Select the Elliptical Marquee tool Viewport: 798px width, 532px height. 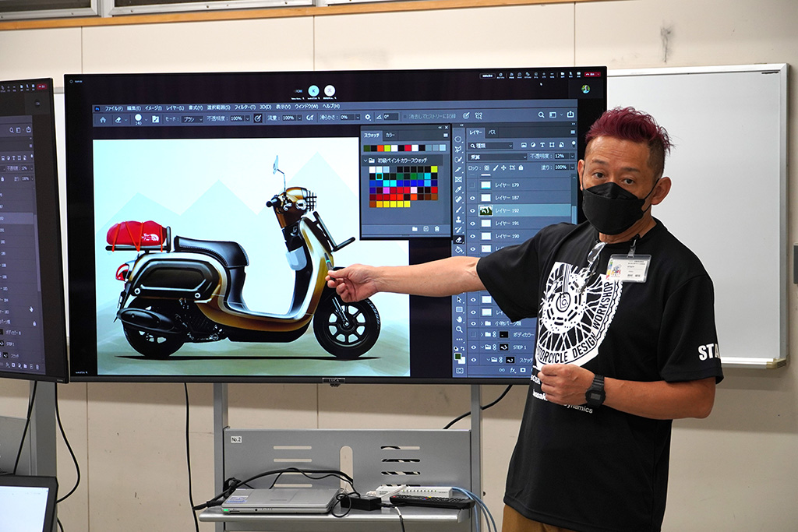(458, 139)
